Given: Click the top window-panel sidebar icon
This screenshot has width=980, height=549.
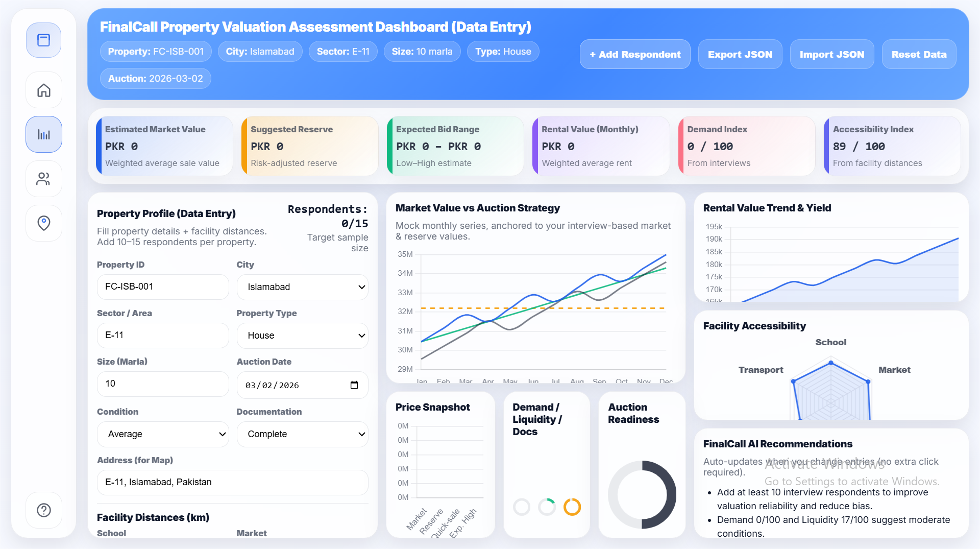Looking at the screenshot, I should tap(44, 40).
